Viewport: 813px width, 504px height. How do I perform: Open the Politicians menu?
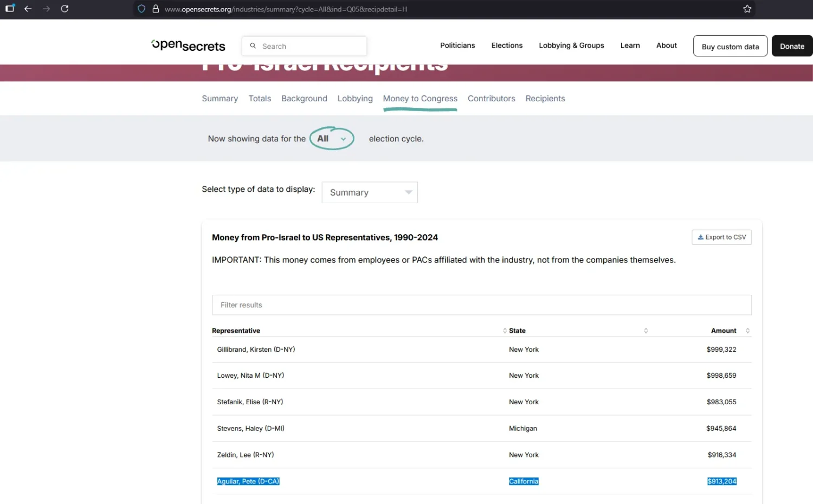coord(457,46)
